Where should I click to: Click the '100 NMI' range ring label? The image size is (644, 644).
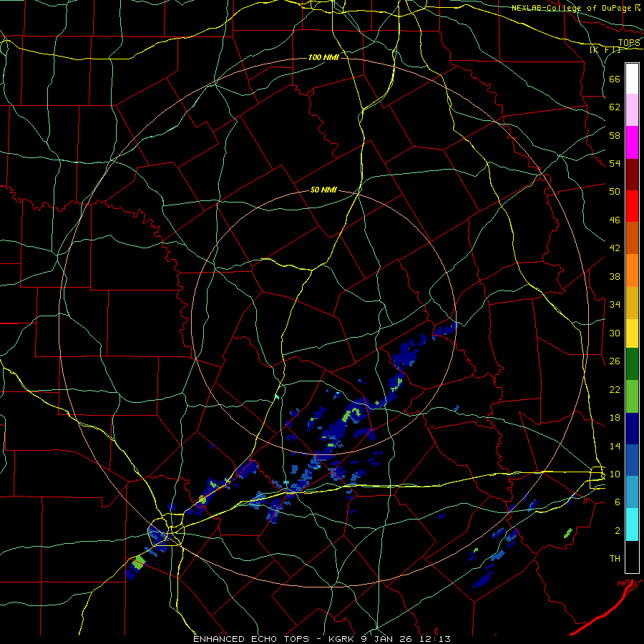click(x=323, y=57)
